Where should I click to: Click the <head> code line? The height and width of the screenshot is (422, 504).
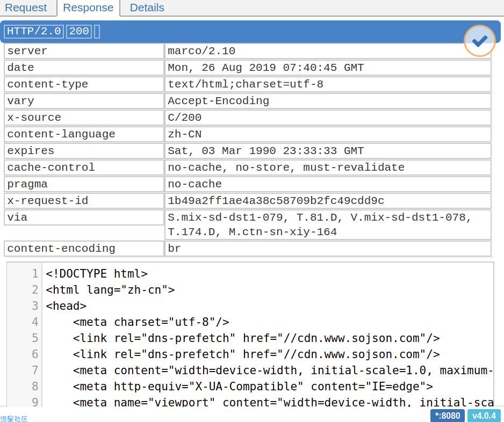[66, 305]
